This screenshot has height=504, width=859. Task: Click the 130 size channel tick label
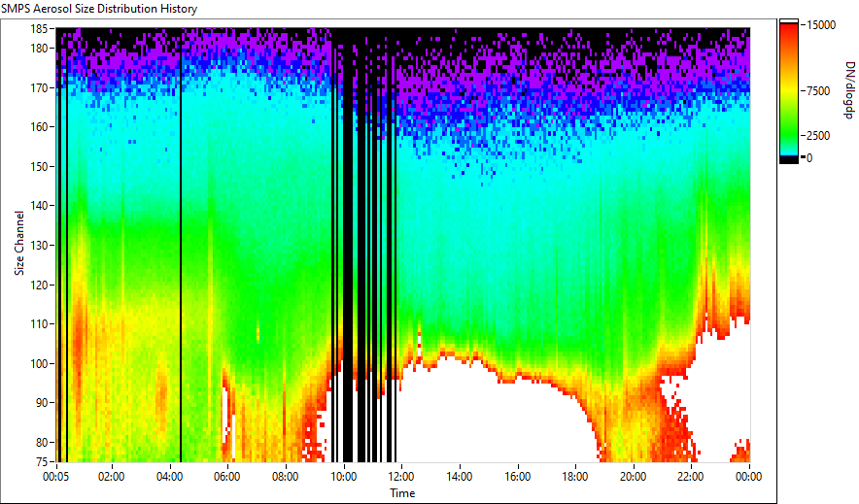38,245
